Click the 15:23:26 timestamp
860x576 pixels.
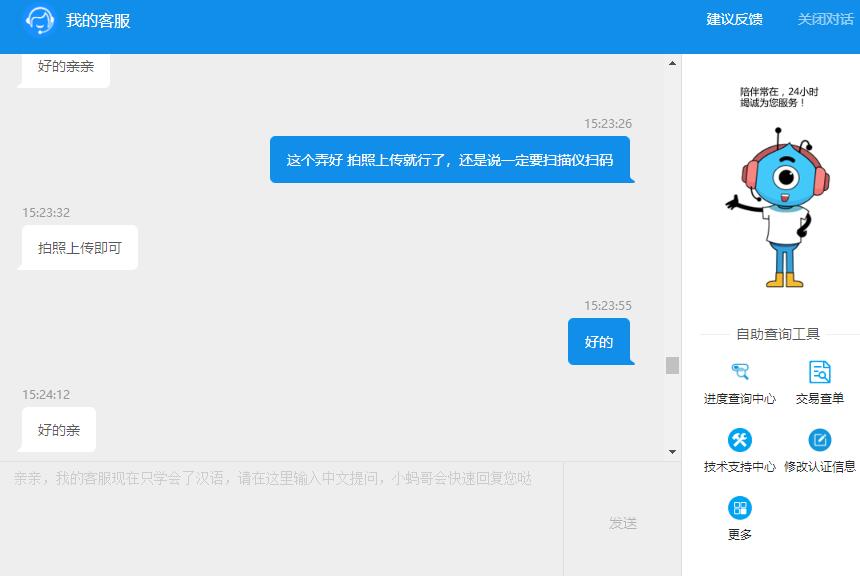pyautogui.click(x=608, y=123)
